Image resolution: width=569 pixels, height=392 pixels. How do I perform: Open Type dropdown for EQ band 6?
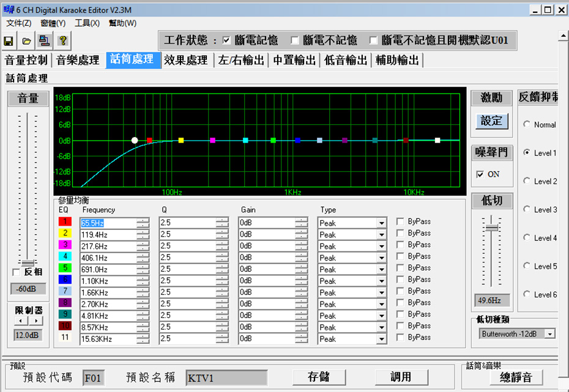point(381,281)
